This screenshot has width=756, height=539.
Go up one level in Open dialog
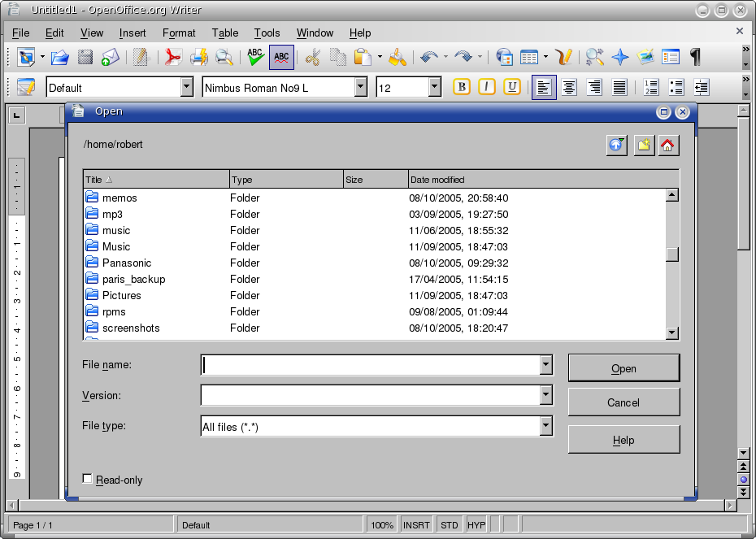[617, 145]
